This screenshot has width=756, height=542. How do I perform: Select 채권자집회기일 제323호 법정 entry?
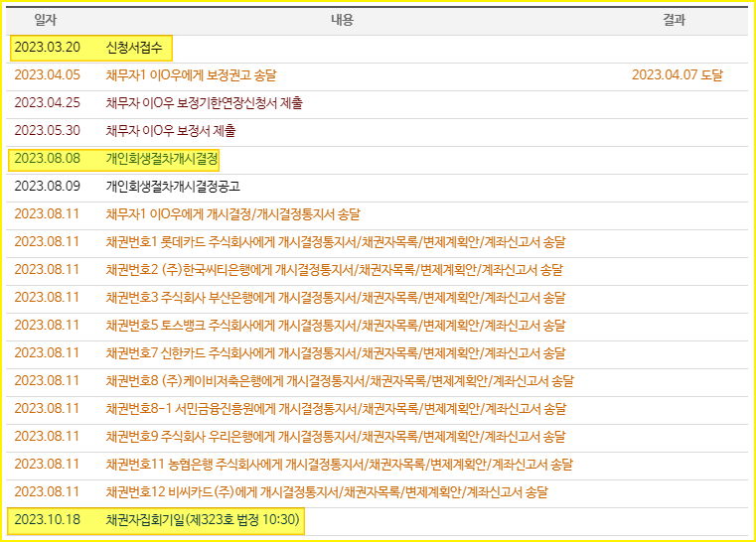point(203,520)
